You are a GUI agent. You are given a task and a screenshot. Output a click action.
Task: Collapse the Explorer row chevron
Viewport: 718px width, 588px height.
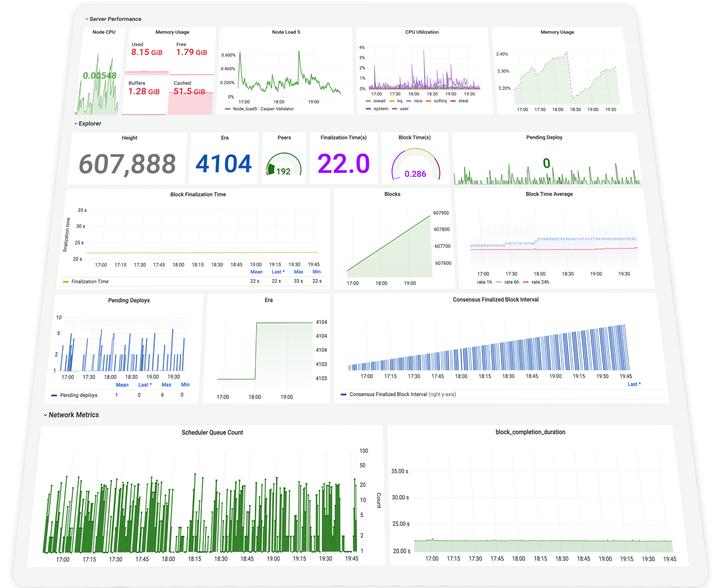(x=76, y=124)
